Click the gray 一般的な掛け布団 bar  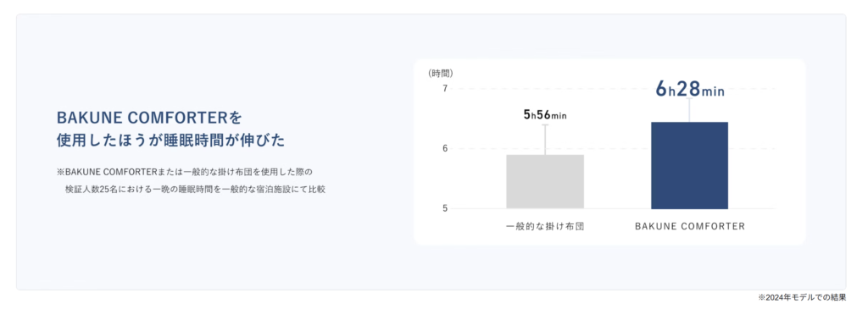point(545,181)
